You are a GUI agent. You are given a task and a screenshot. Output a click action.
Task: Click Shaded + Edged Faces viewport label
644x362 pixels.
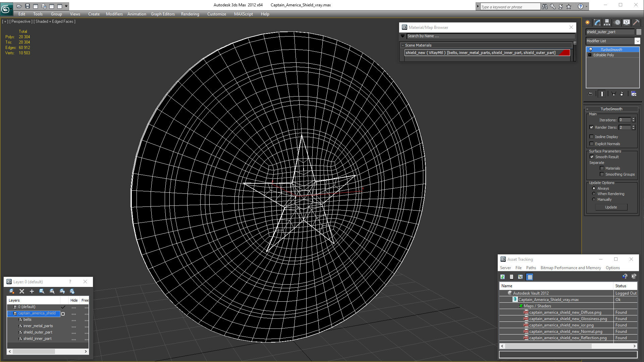[x=54, y=21]
